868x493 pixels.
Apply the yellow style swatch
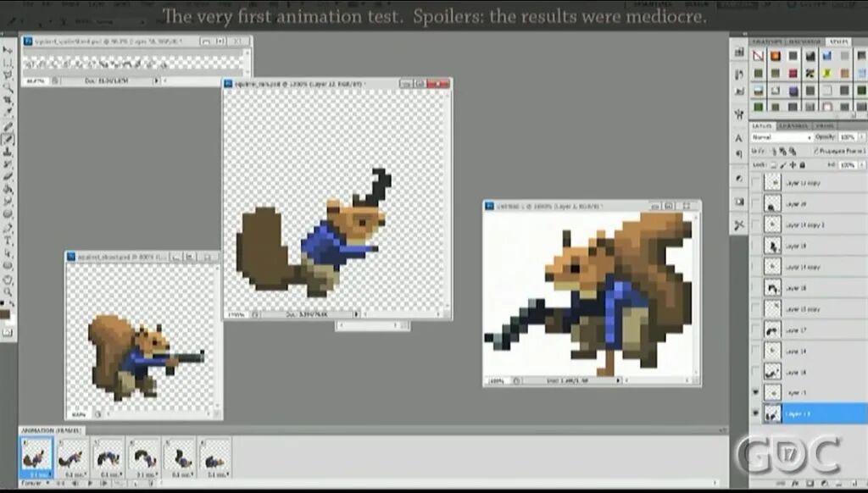click(827, 73)
